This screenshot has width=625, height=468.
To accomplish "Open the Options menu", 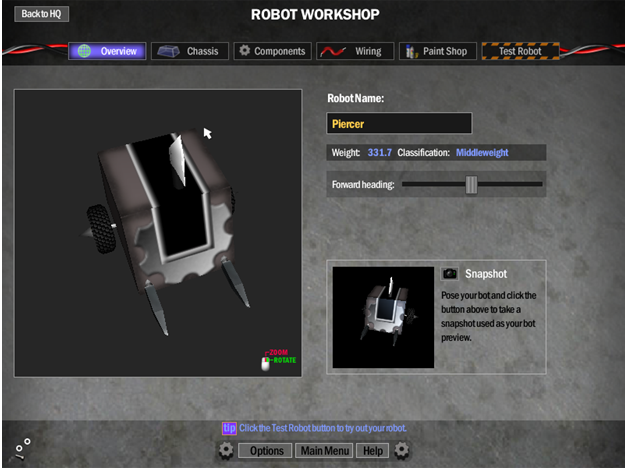I will tap(265, 451).
